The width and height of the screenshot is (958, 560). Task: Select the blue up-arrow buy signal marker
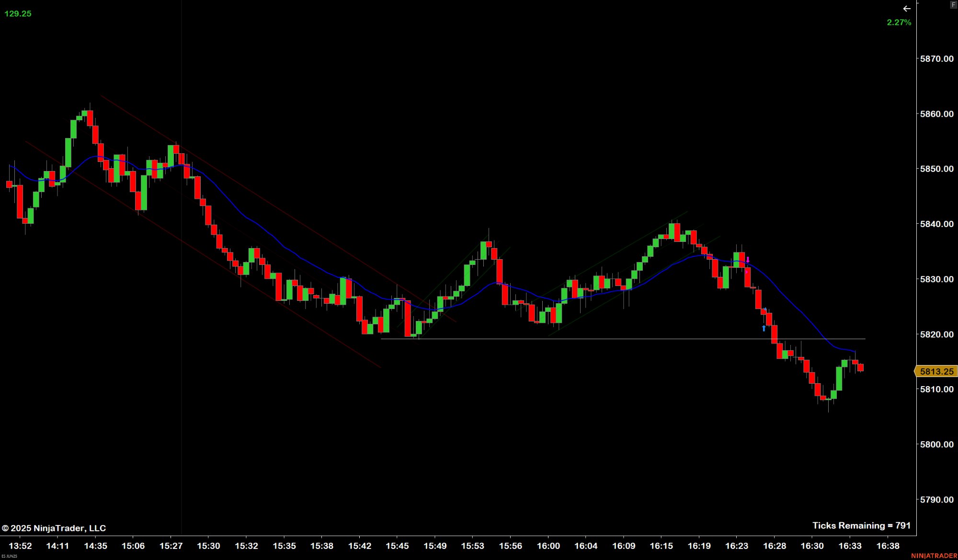tap(764, 328)
